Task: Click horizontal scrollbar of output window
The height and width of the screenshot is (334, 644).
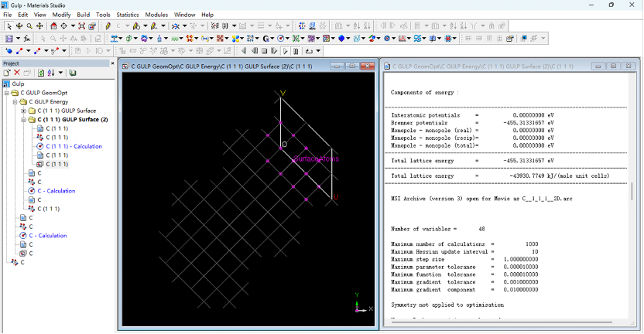Action: (502, 322)
